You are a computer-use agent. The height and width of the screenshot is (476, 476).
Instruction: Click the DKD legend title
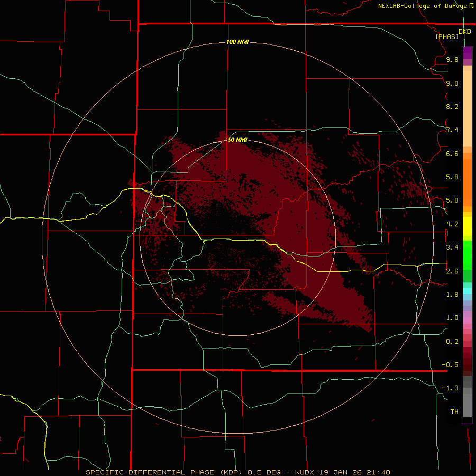tap(464, 32)
